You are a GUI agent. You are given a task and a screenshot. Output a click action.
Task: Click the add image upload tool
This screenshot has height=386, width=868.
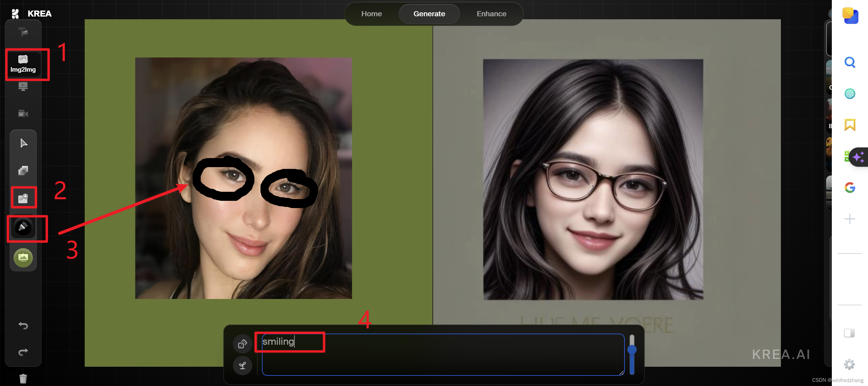[x=23, y=198]
